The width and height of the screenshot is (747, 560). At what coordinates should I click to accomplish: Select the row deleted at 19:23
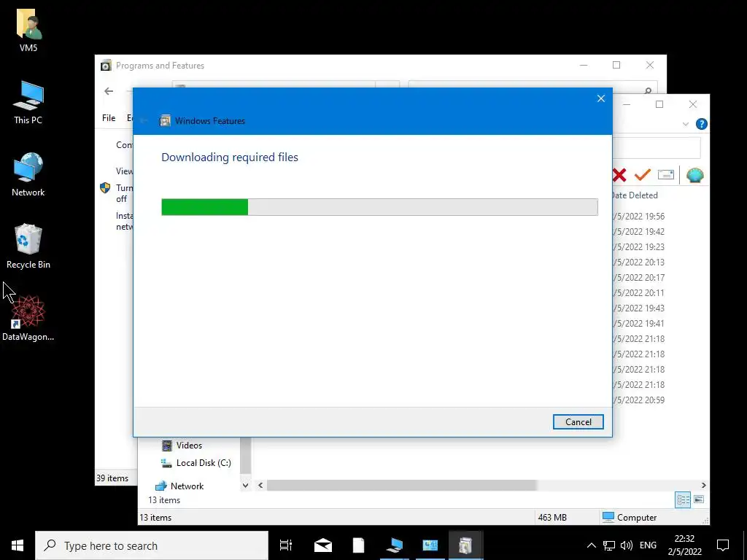tap(639, 246)
